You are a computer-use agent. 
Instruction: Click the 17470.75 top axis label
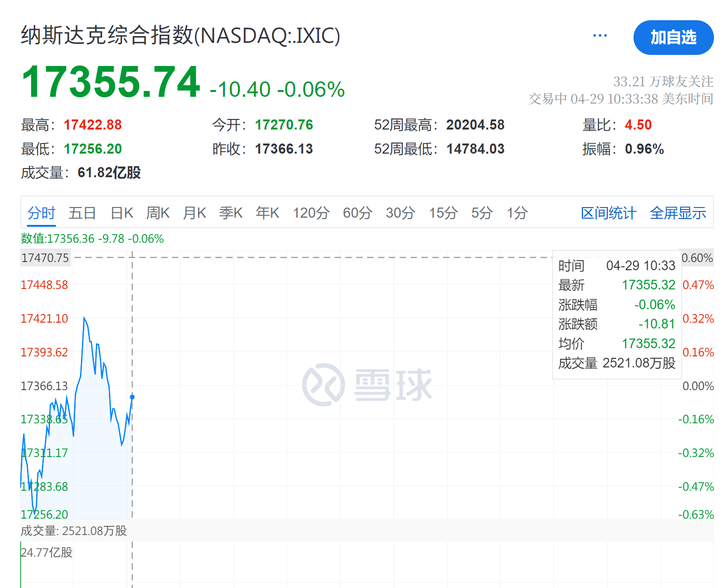(45, 258)
